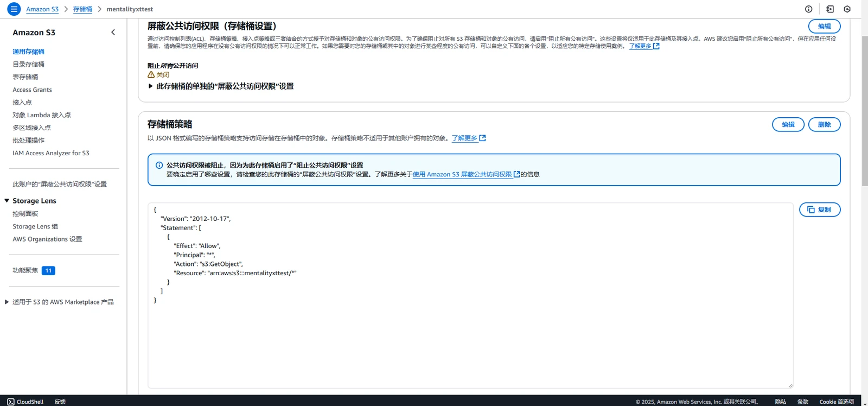The image size is (868, 406).
Task: Open 多区域接入点 in sidebar
Action: pyautogui.click(x=31, y=128)
